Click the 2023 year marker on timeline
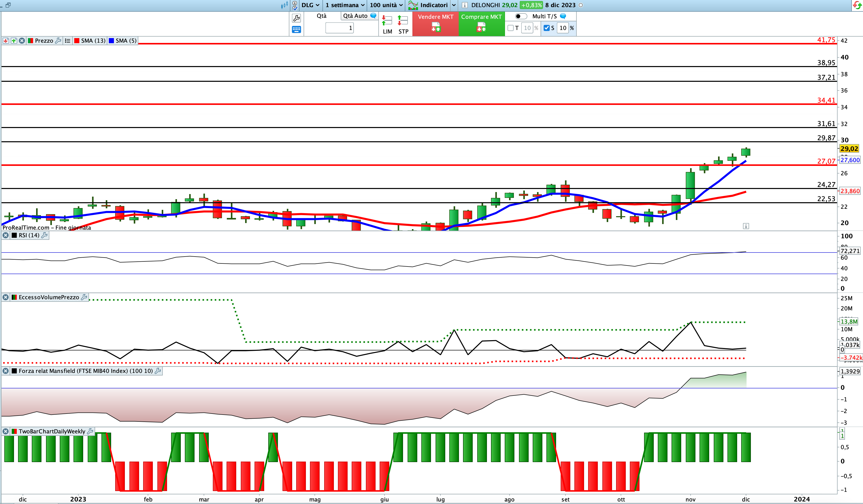Screen dimensions: 863x504 (x=78, y=499)
